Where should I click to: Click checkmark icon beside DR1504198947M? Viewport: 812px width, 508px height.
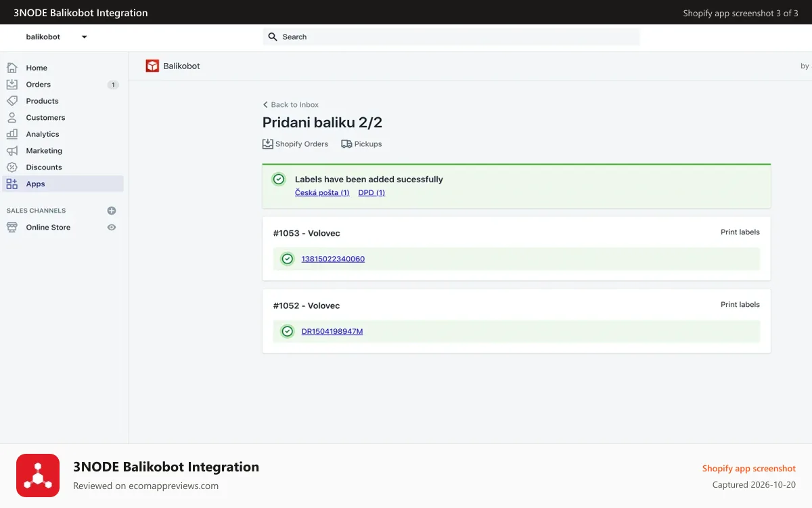point(288,331)
